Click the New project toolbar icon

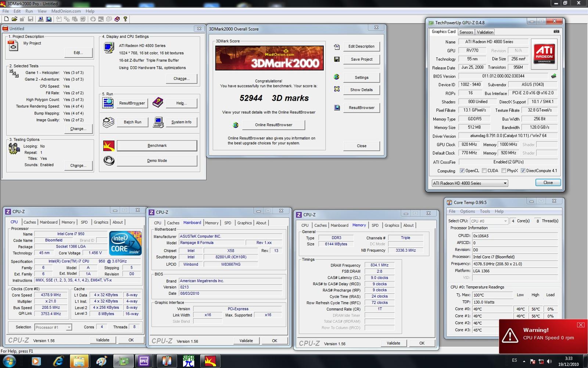[6, 19]
